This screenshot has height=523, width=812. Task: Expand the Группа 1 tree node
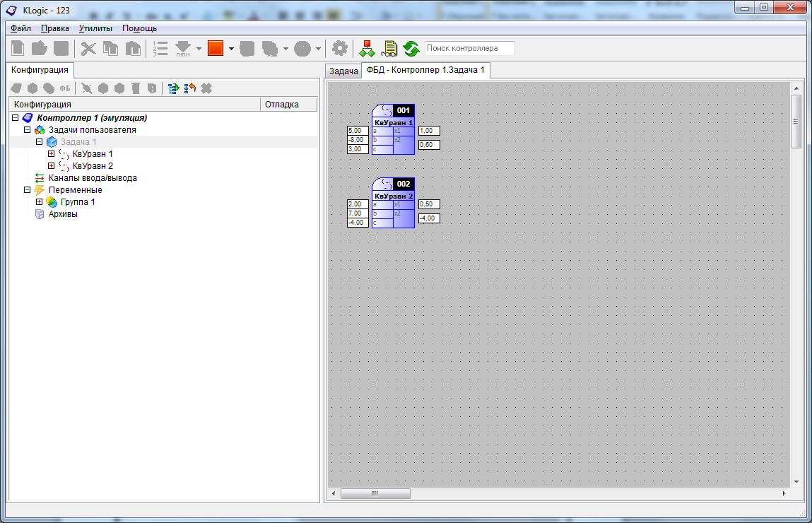(x=40, y=202)
